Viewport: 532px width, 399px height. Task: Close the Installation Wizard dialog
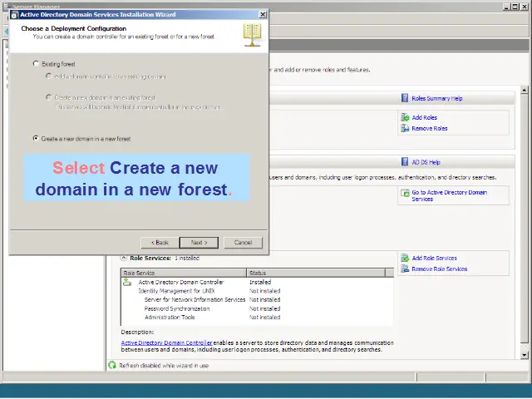263,14
